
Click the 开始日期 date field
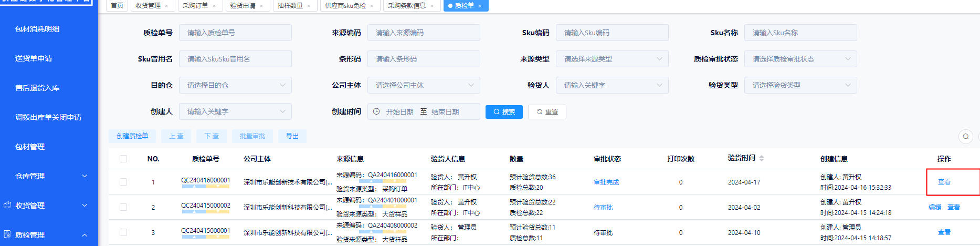click(x=399, y=112)
